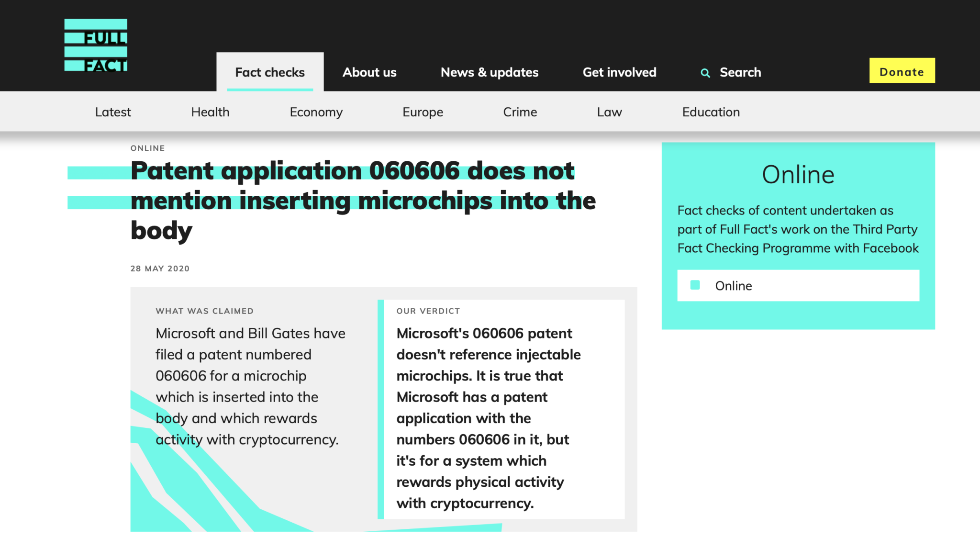Open the Fact checks tab
Screen dimensions: 980x549
point(270,72)
